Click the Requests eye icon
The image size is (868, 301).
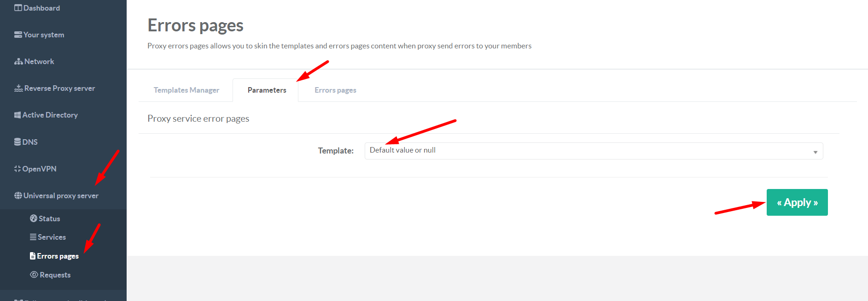click(34, 275)
